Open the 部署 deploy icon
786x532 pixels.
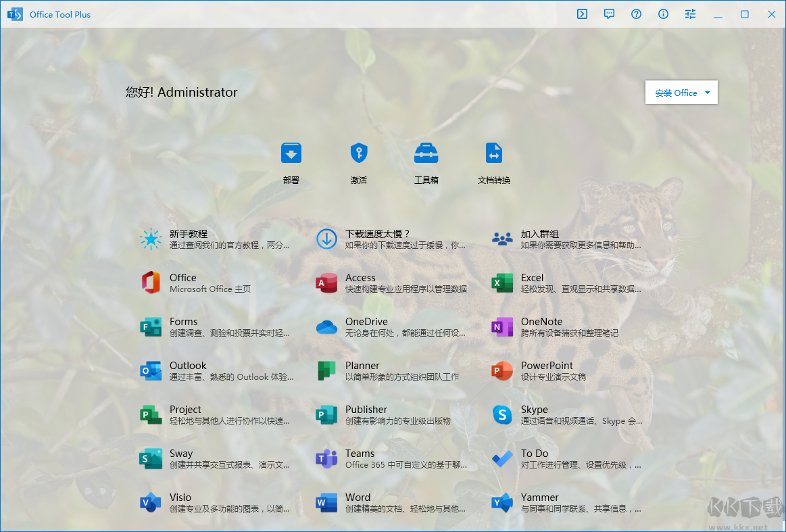coord(291,153)
